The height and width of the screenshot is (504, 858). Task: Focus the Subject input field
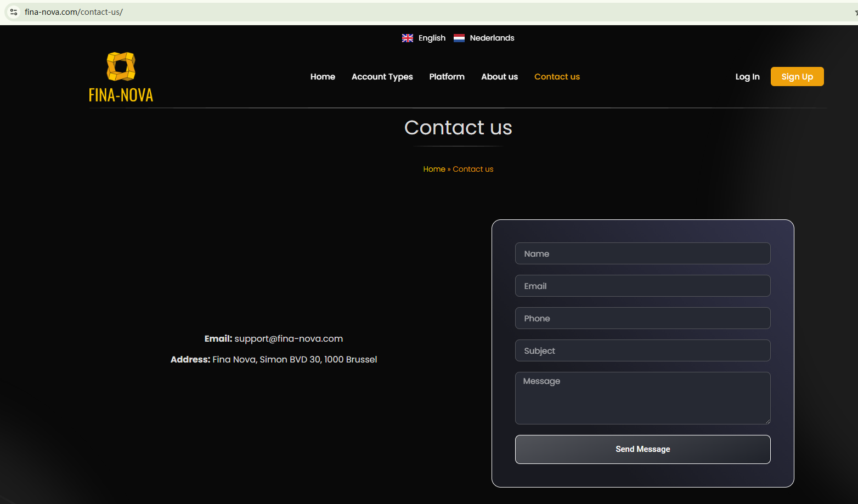[x=643, y=350]
